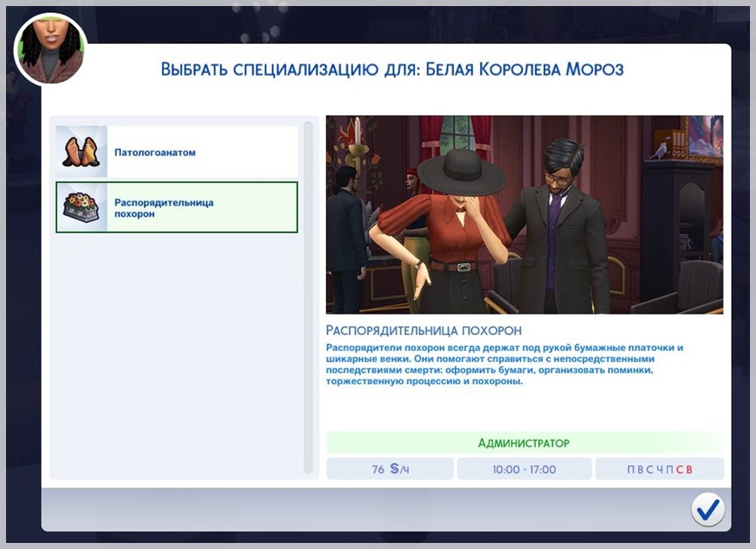This screenshot has width=756, height=549.
Task: Click the simoleon currency symbol
Action: [395, 468]
